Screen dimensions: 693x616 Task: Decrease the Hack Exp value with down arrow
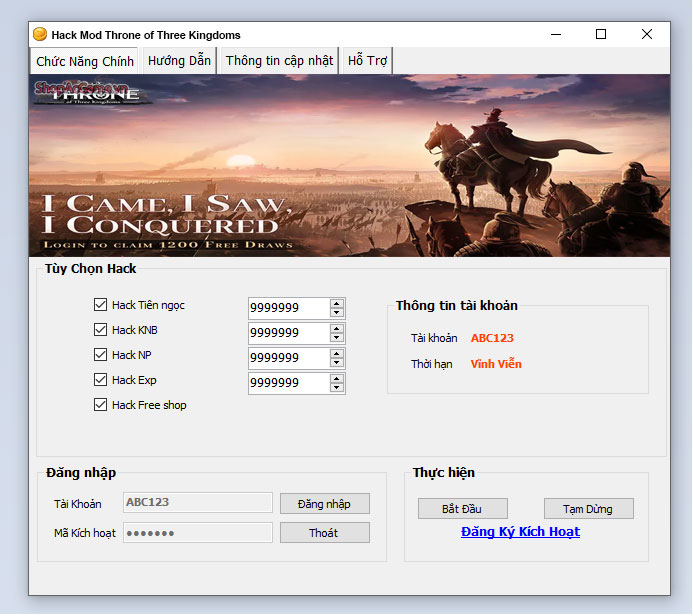pyautogui.click(x=337, y=388)
